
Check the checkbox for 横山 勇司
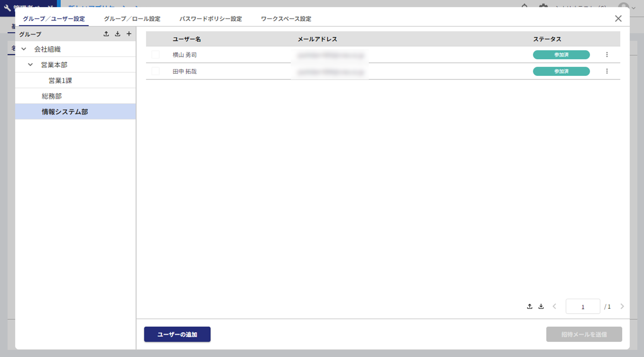click(155, 55)
